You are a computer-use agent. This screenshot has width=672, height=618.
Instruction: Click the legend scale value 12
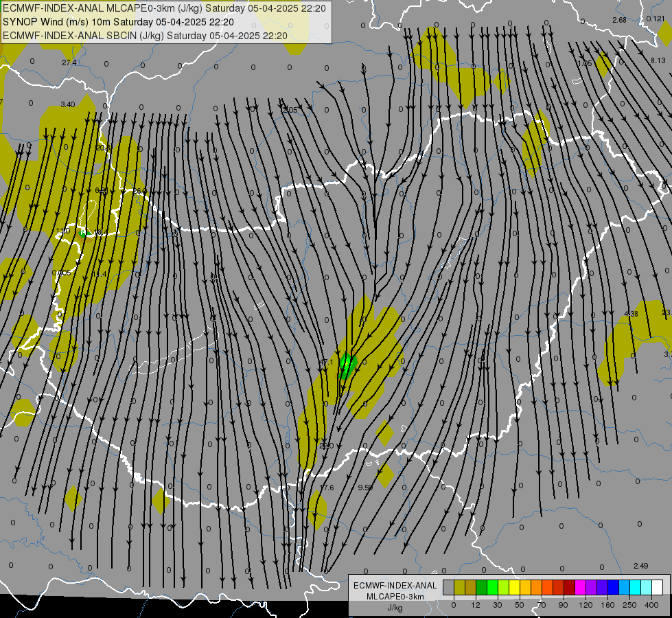click(476, 605)
